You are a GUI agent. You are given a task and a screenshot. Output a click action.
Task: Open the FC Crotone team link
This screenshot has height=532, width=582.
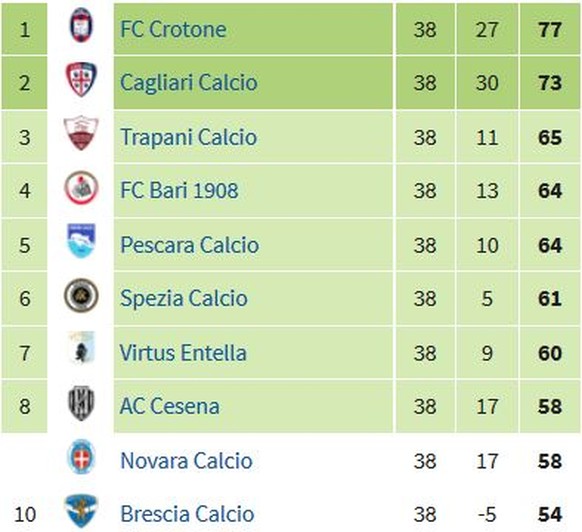pyautogui.click(x=173, y=29)
